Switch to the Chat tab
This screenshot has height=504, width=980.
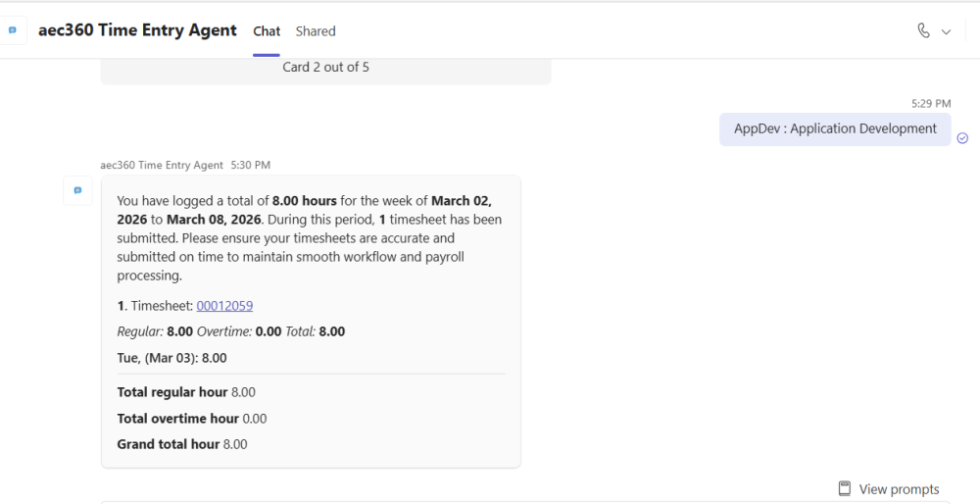click(x=267, y=31)
